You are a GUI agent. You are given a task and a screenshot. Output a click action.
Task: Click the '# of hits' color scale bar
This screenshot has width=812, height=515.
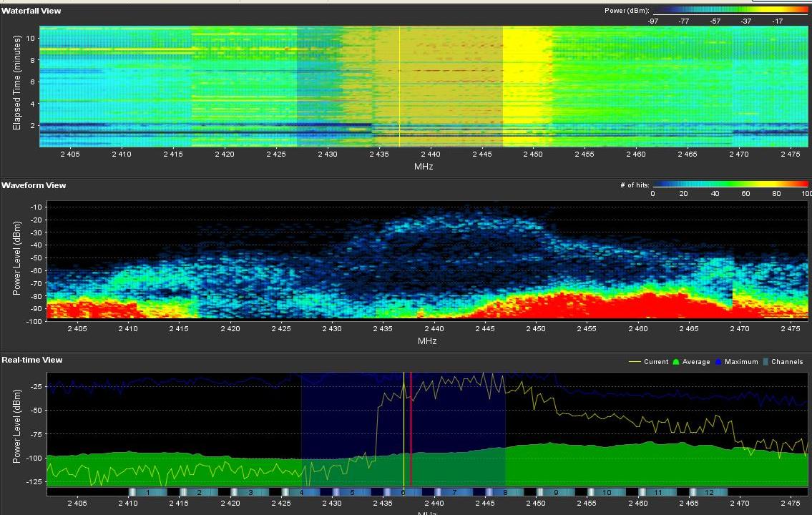coord(730,185)
